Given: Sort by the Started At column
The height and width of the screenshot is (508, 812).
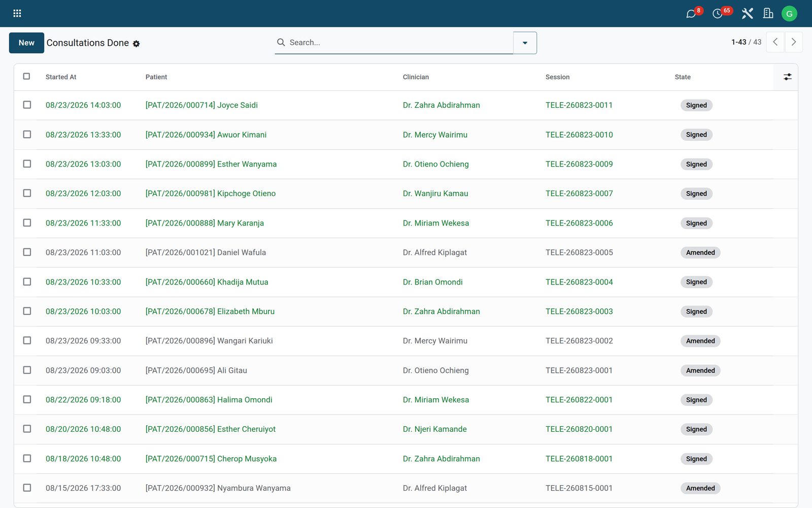Looking at the screenshot, I should [61, 77].
